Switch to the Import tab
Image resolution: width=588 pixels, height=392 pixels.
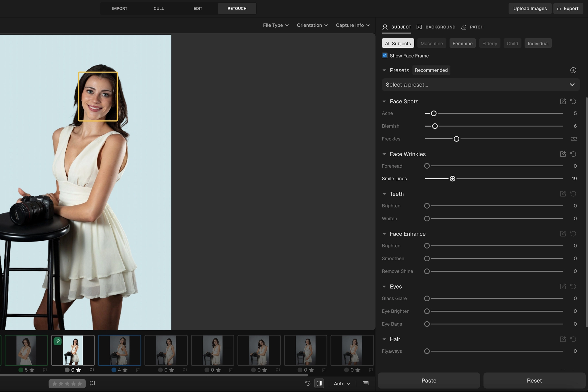tap(119, 8)
